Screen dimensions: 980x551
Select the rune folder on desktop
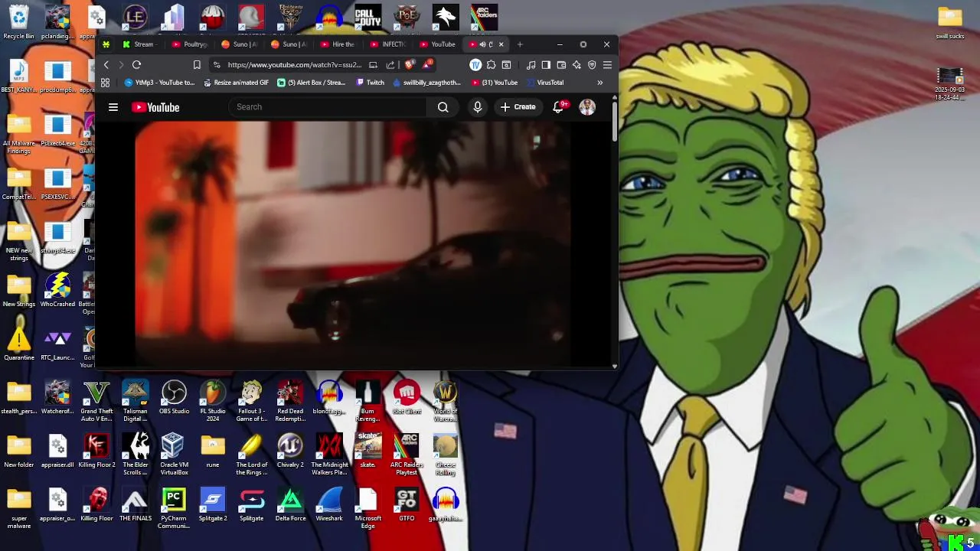coord(213,452)
